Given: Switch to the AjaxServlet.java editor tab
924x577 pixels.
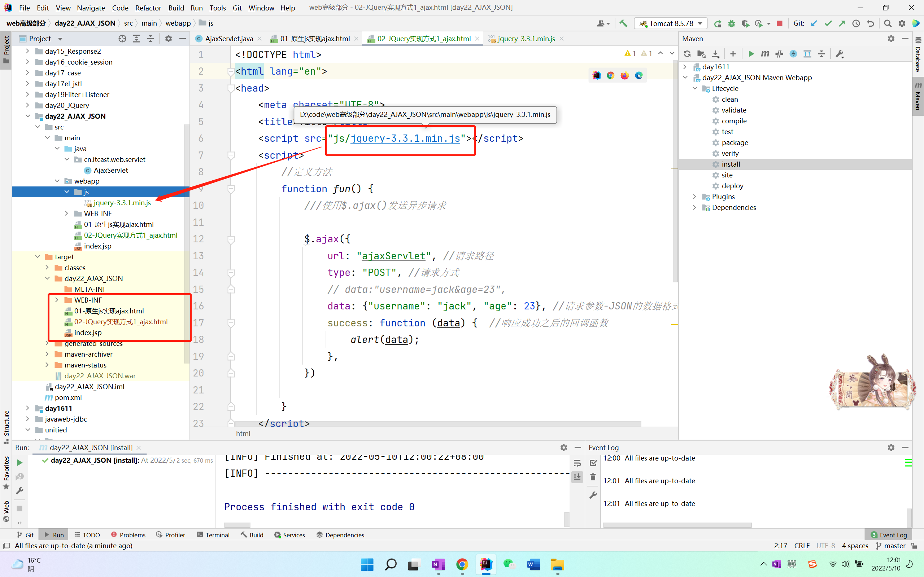Looking at the screenshot, I should pyautogui.click(x=228, y=39).
